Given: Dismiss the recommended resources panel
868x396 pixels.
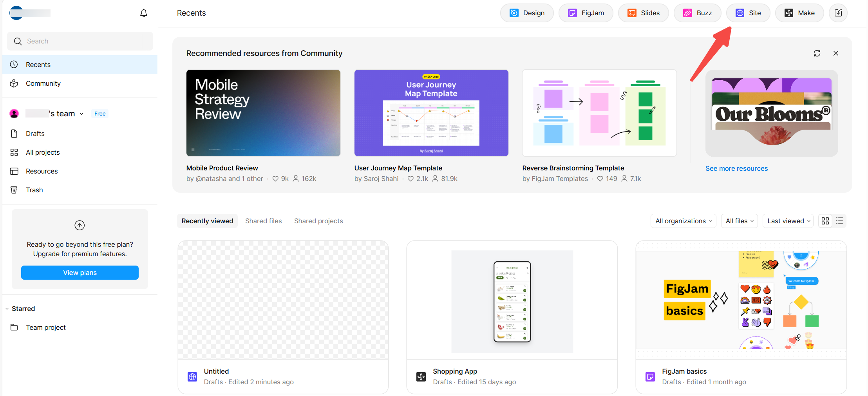Looking at the screenshot, I should coord(835,53).
